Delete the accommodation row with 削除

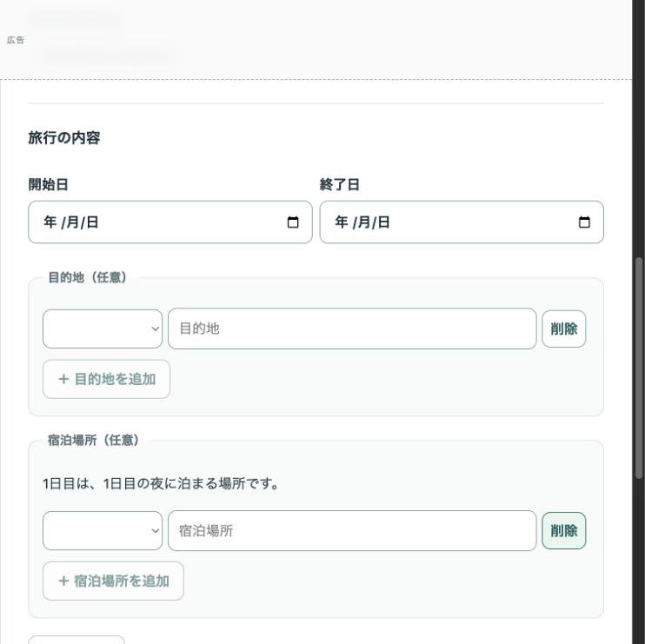563,530
